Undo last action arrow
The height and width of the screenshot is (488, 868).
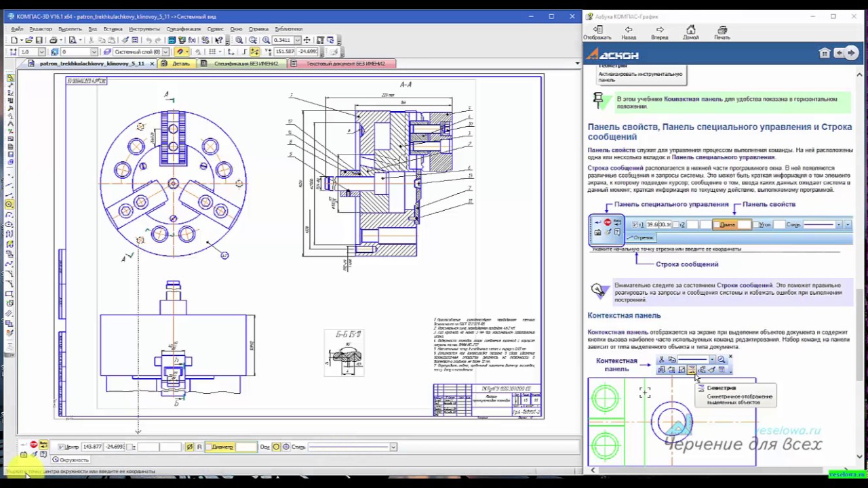pos(149,40)
